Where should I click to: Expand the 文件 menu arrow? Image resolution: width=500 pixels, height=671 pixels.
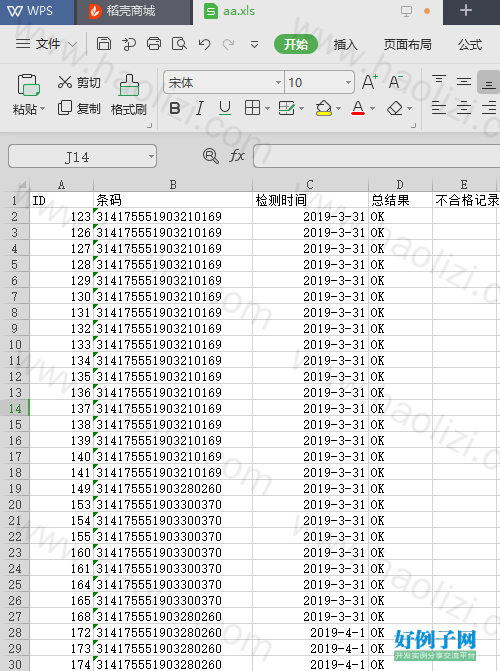pos(73,44)
